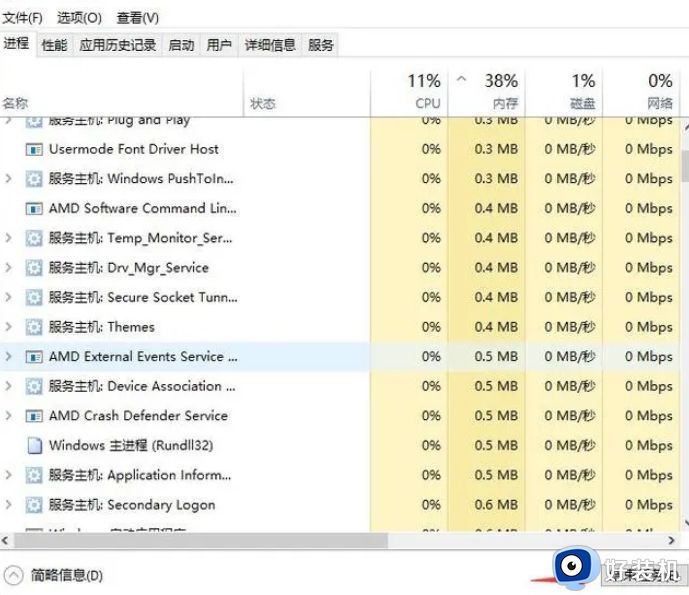
Task: Click the AMD Software Command Line icon
Action: pos(34,209)
